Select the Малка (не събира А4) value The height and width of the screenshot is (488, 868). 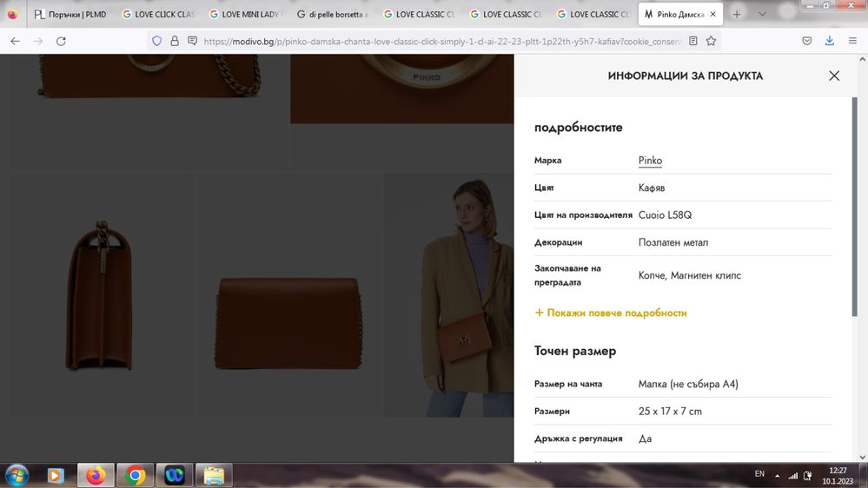pos(688,384)
